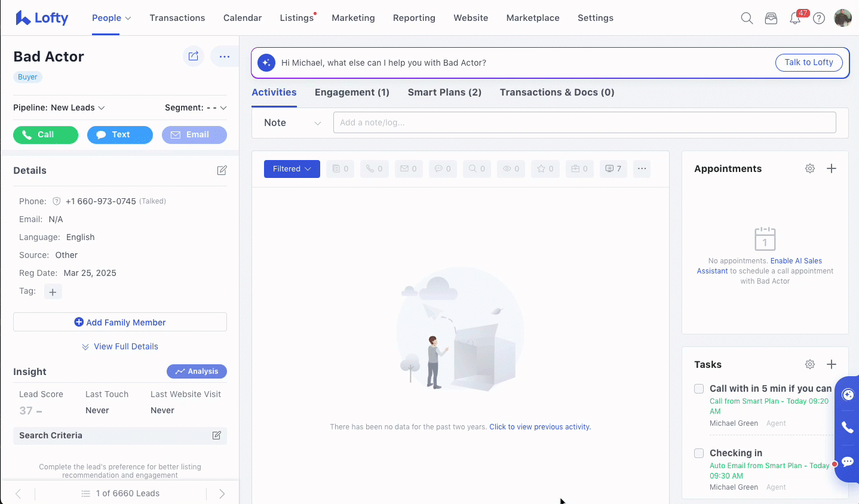This screenshot has height=504, width=859.
Task: Select the Activities tab
Action: click(274, 93)
